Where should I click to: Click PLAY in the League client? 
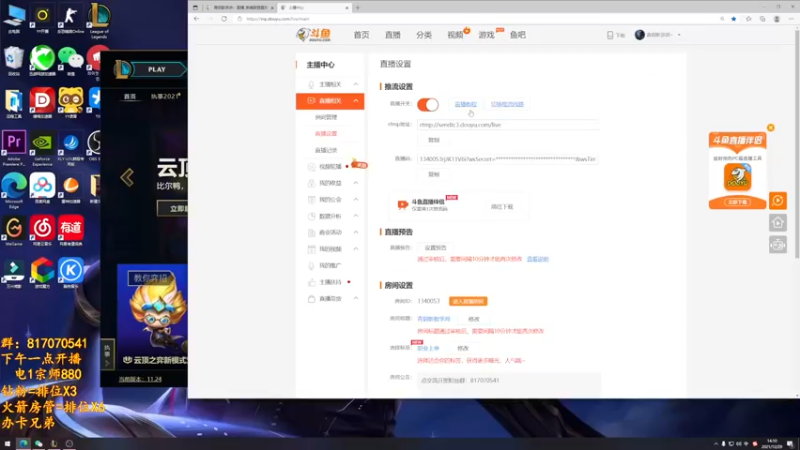click(156, 69)
